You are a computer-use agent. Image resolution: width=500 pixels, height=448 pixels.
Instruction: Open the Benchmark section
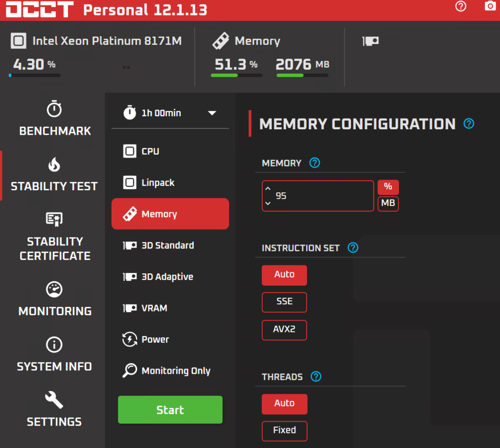pyautogui.click(x=55, y=118)
